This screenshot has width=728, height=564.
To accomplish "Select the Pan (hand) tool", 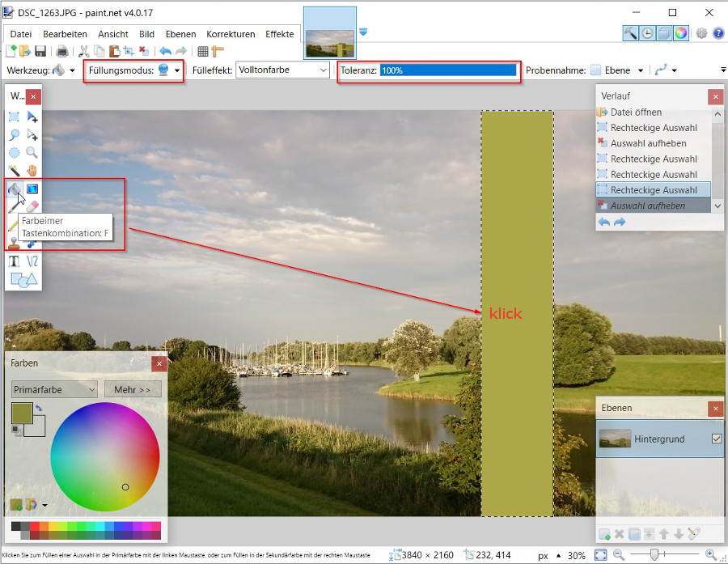I will point(32,171).
